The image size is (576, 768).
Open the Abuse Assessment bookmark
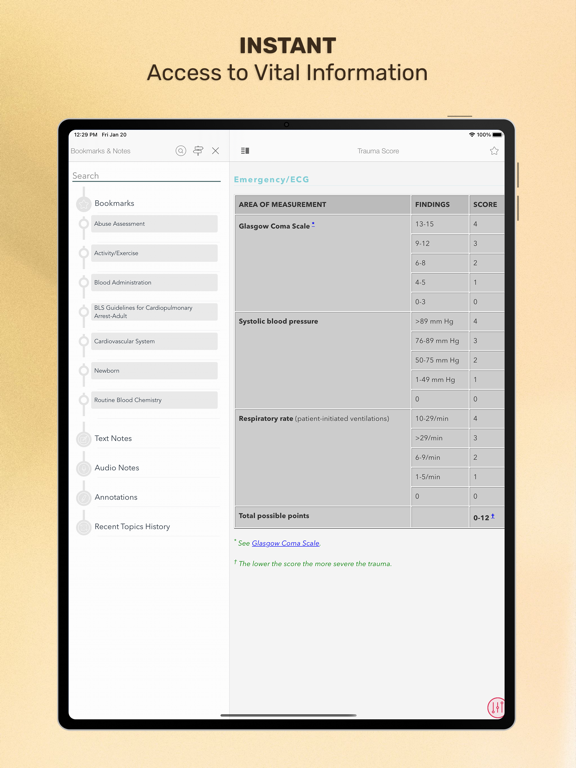point(154,224)
